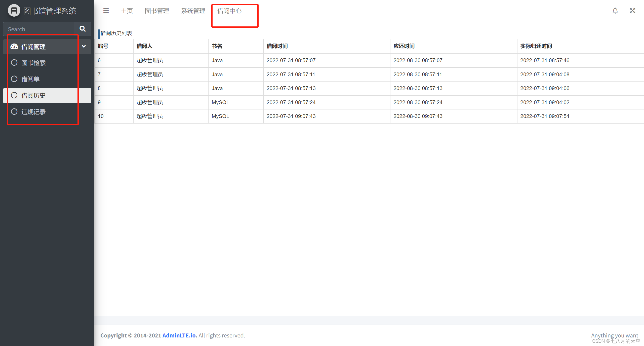Click the library system logo icon

[14, 11]
